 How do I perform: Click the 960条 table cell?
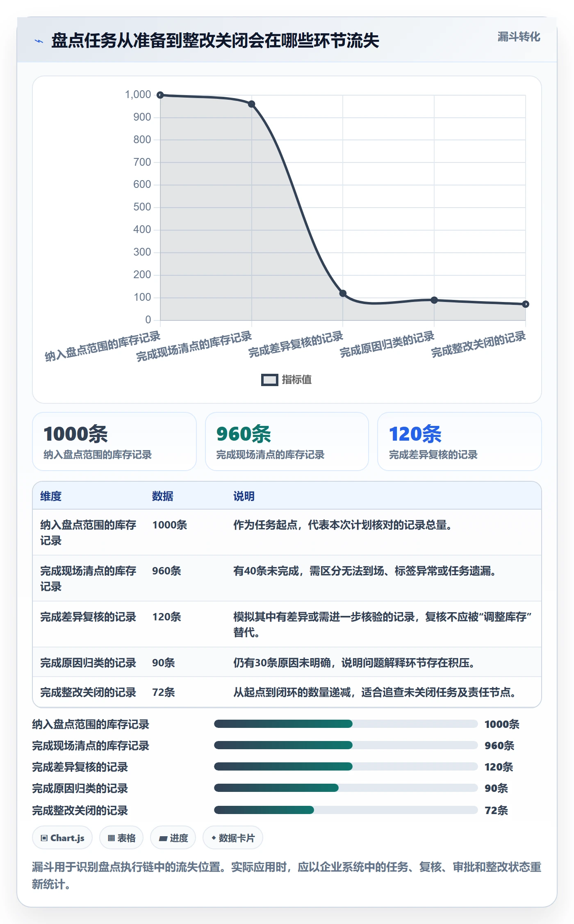(166, 571)
